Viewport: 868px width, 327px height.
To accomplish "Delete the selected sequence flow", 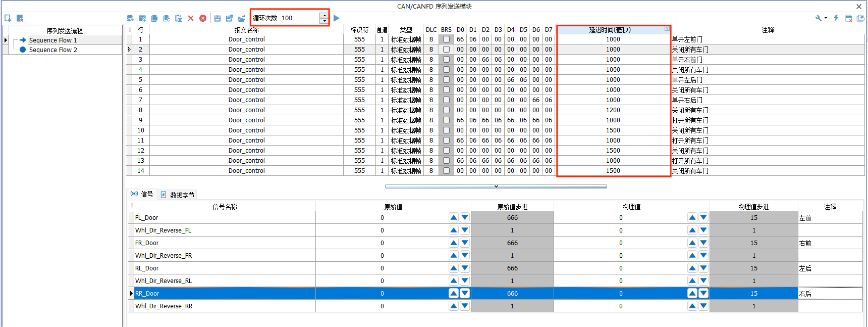I will point(20,18).
